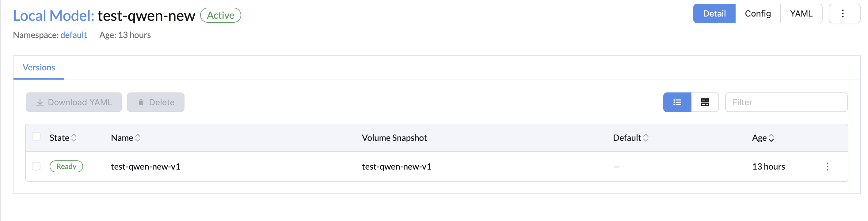Viewport: 868px width, 221px height.
Task: Select the test-qwen-new-v1 row checkbox
Action: [36, 166]
